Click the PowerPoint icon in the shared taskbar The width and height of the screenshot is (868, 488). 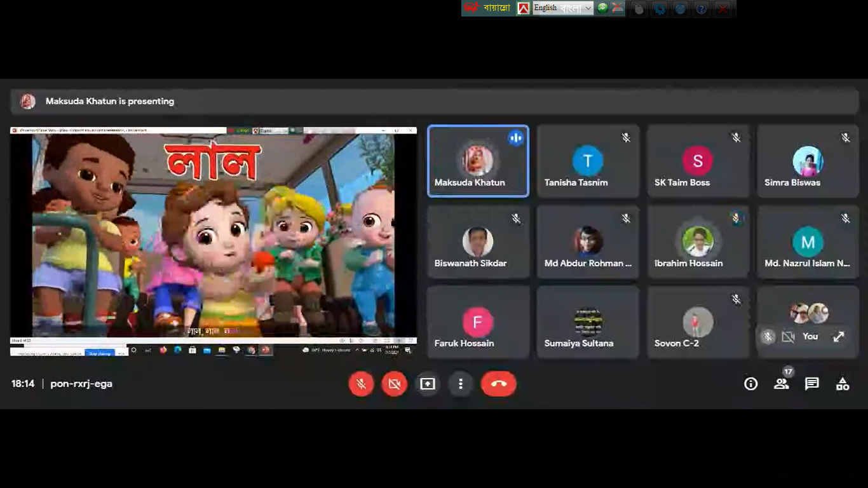tap(266, 349)
